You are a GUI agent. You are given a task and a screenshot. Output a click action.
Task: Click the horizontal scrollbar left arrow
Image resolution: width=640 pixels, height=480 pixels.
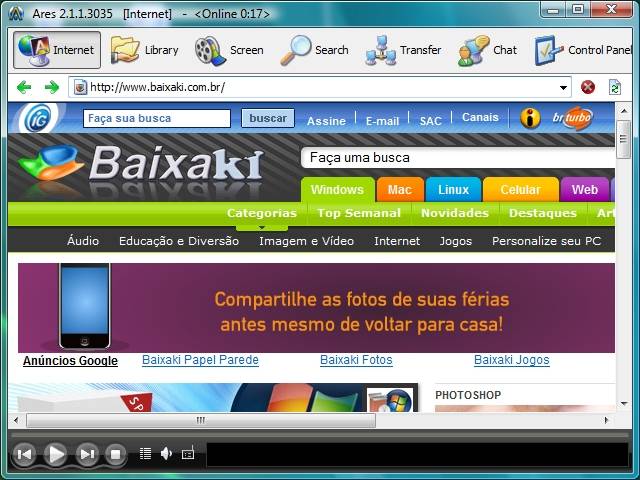pos(16,420)
